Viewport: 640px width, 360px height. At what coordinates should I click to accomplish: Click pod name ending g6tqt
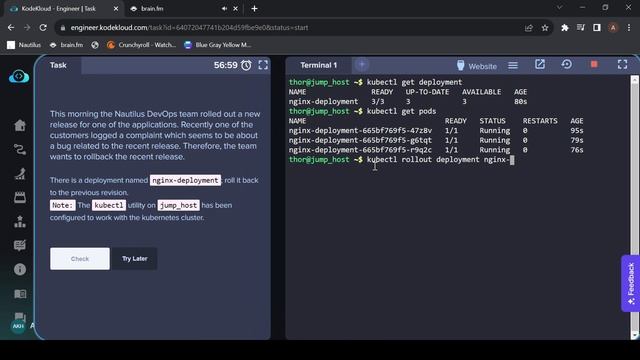[360, 140]
